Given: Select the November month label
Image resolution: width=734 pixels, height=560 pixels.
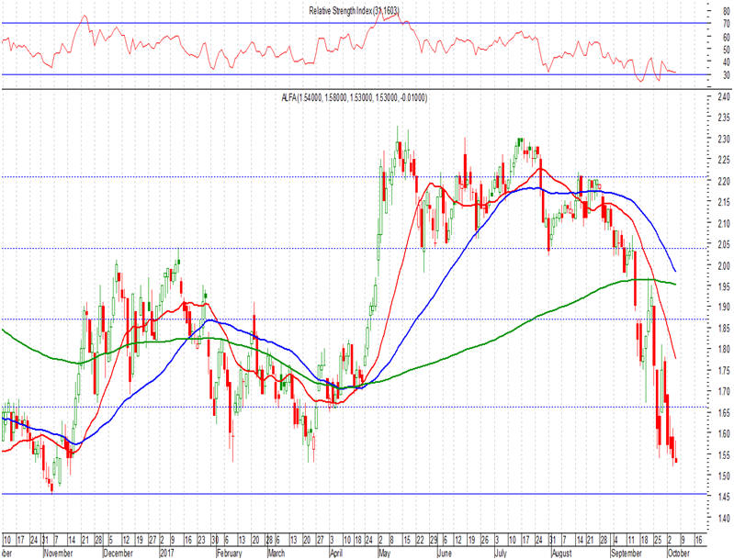Looking at the screenshot, I should (58, 553).
